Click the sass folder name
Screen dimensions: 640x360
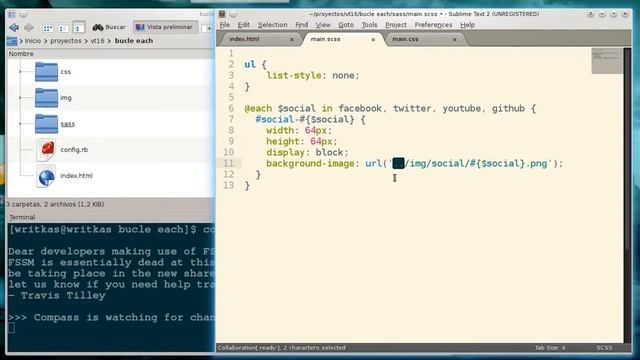click(x=67, y=124)
